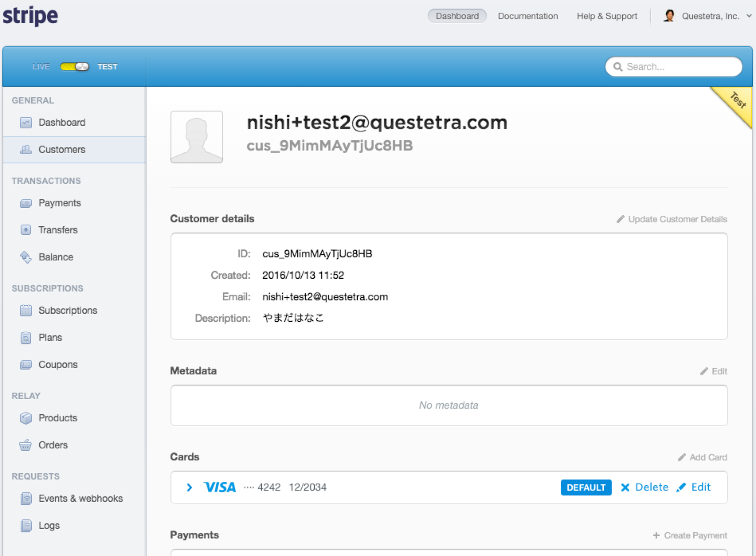Viewport: 756px width, 556px height.
Task: Click the card number ending 4242
Action: [262, 487]
